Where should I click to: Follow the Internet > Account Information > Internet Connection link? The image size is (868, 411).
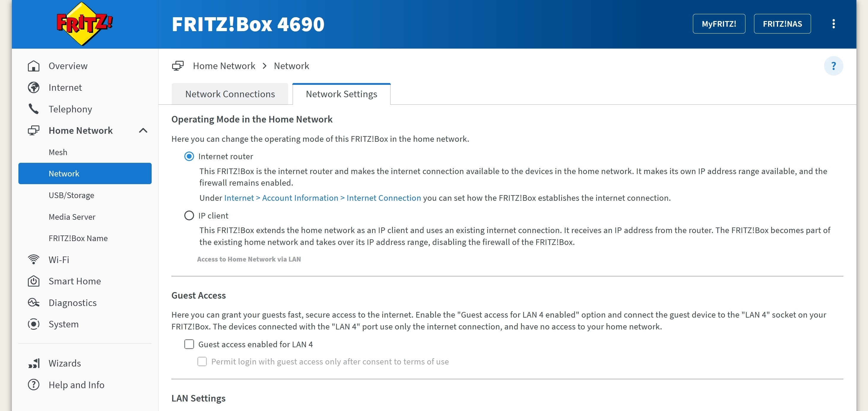pyautogui.click(x=323, y=198)
